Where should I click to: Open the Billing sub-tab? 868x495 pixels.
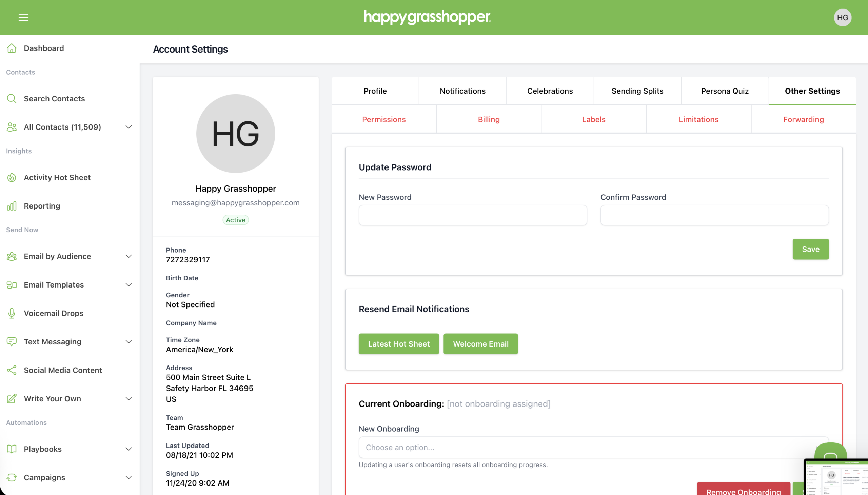click(489, 119)
